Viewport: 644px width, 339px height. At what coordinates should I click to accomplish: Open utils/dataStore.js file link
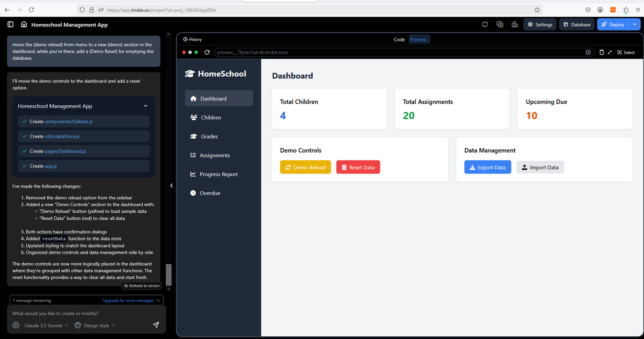pos(62,136)
